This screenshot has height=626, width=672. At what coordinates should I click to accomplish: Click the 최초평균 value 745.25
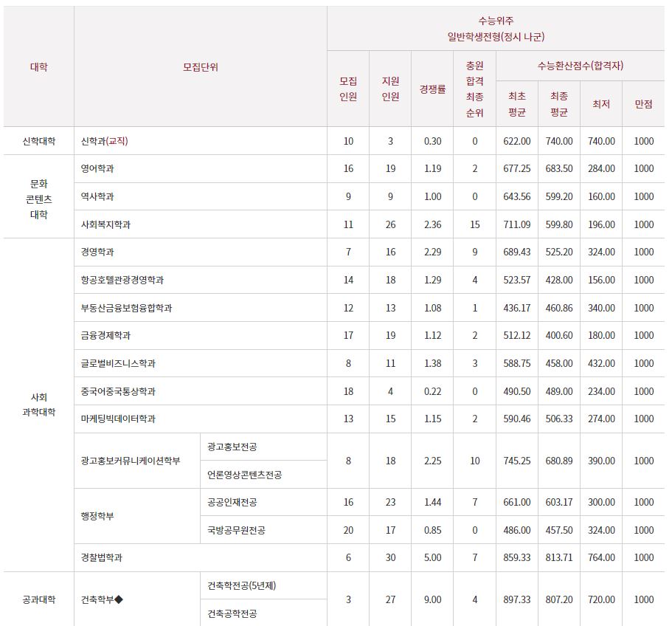516,461
